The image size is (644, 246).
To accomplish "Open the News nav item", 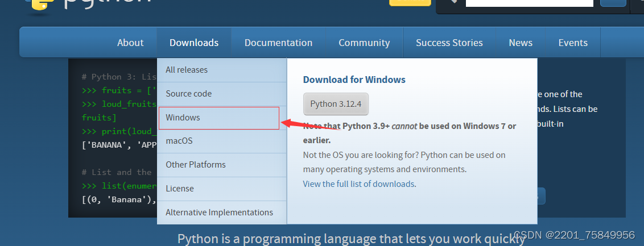I will 521,43.
